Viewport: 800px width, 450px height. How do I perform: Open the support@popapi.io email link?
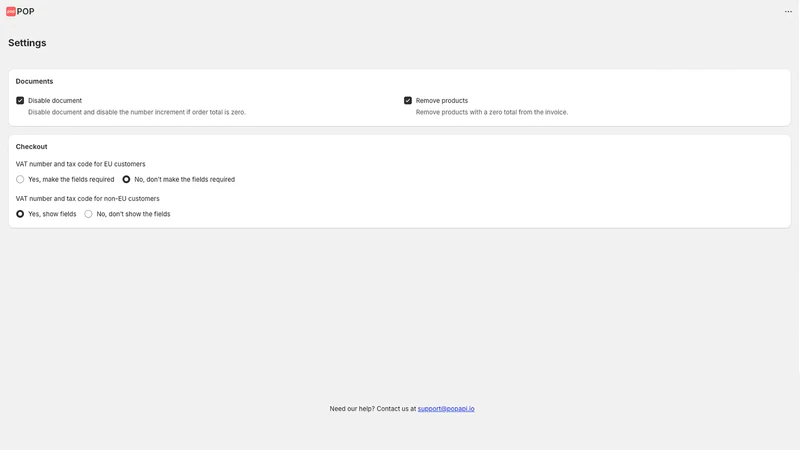pos(446,409)
